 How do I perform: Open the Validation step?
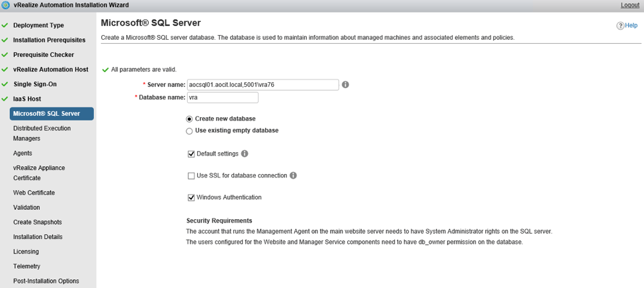tap(26, 207)
